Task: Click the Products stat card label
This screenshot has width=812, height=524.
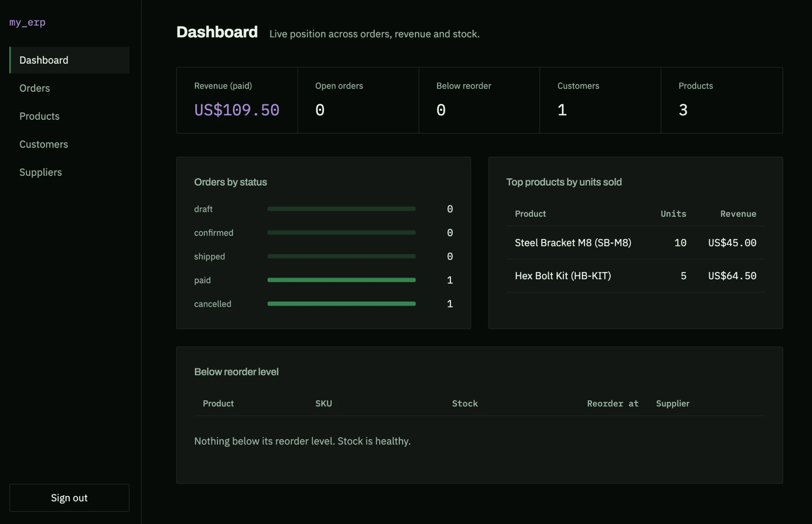Action: [x=695, y=86]
